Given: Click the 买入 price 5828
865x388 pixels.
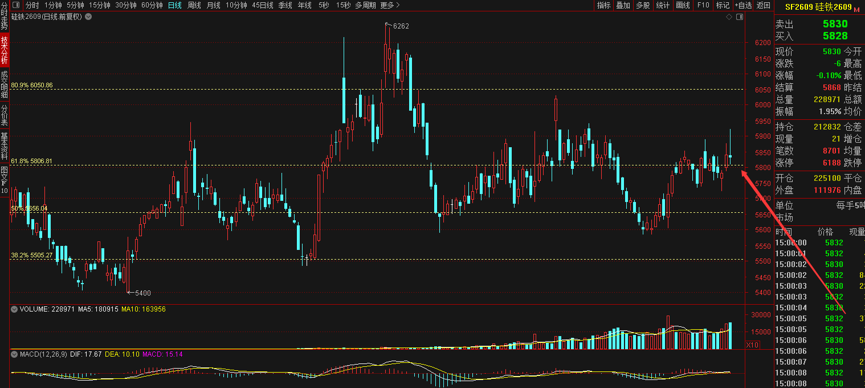Looking at the screenshot, I should pos(835,36).
